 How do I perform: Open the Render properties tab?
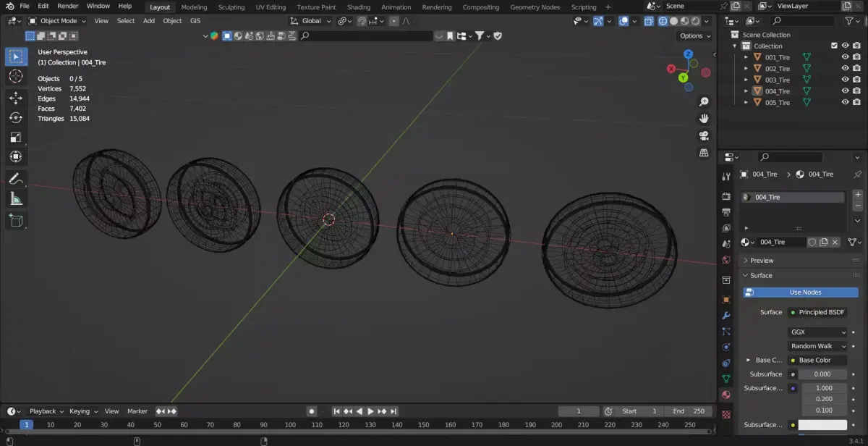tap(726, 196)
